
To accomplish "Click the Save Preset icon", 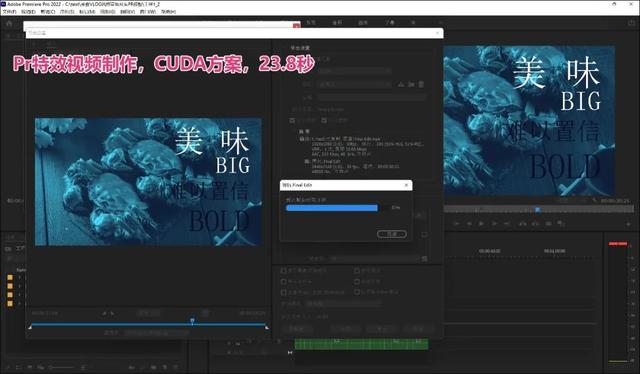I will (401, 84).
